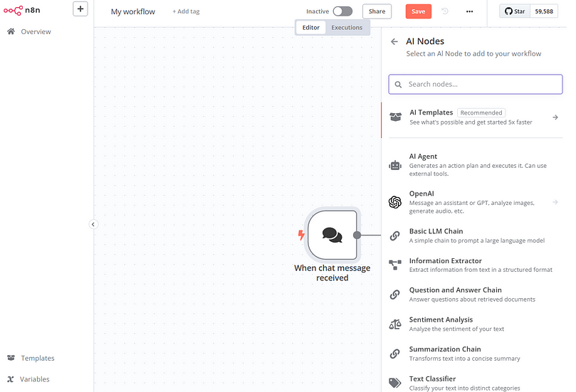The image size is (576, 392).
Task: Save the workflow
Action: pos(419,11)
